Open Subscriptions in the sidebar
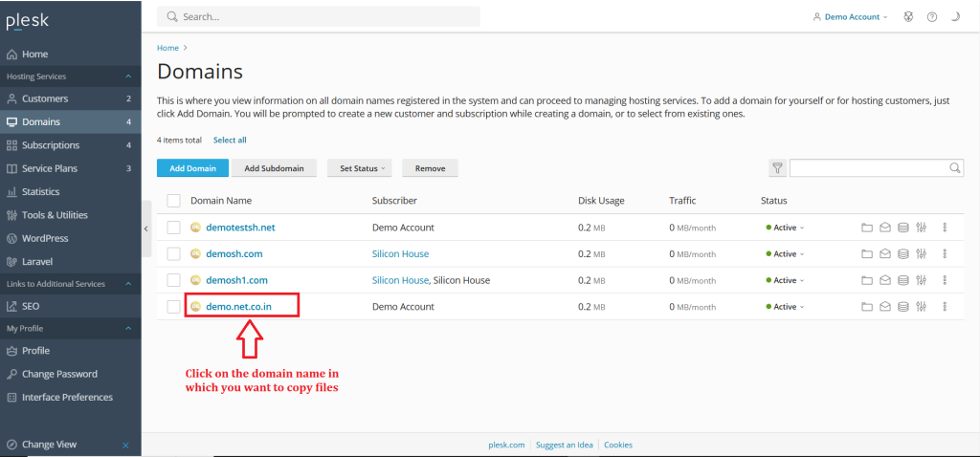 point(71,145)
